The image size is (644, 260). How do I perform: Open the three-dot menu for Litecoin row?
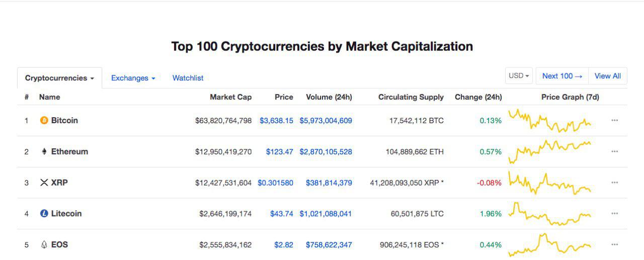[614, 214]
